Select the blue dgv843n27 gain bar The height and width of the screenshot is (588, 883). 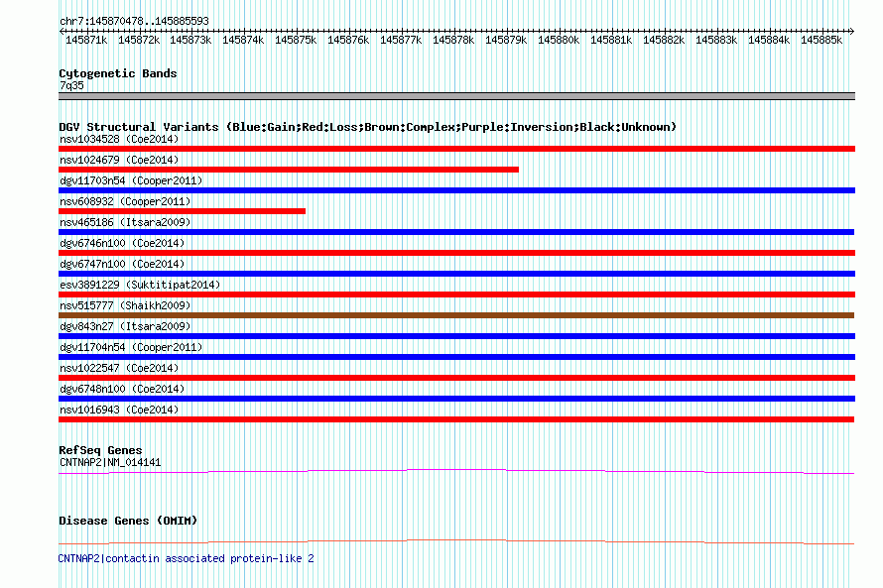[456, 336]
